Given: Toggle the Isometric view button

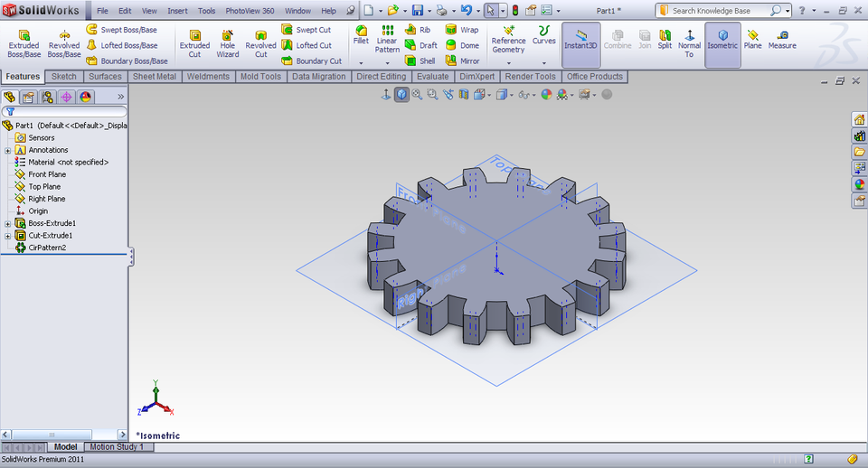Looking at the screenshot, I should click(722, 39).
